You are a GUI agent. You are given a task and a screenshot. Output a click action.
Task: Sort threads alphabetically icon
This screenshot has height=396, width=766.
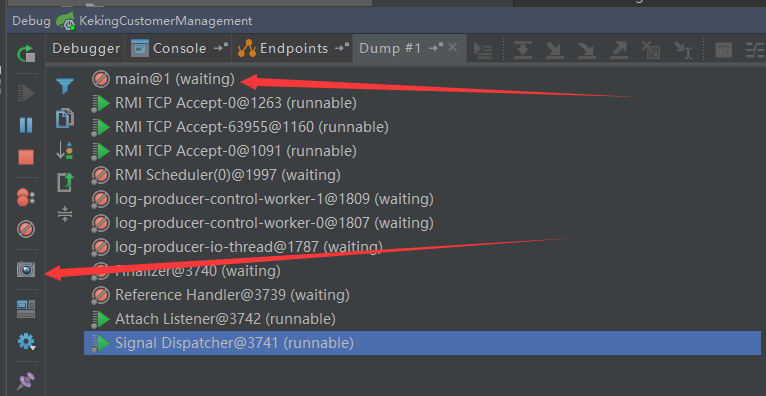[x=65, y=150]
